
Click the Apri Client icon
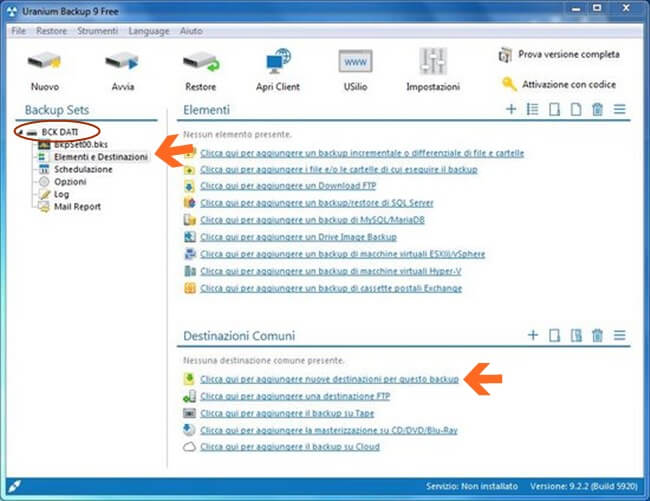pyautogui.click(x=279, y=62)
